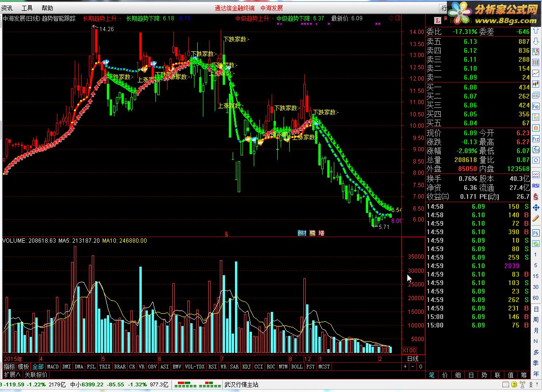Click the plus zoom button by indicator tabs

[405, 367]
